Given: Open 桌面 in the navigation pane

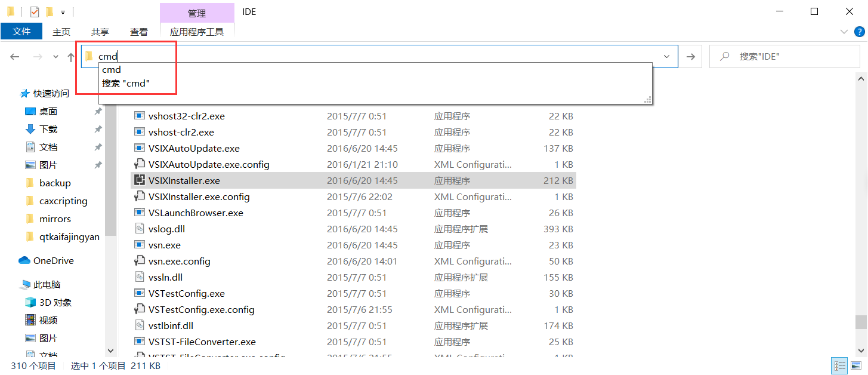Looking at the screenshot, I should tap(48, 112).
